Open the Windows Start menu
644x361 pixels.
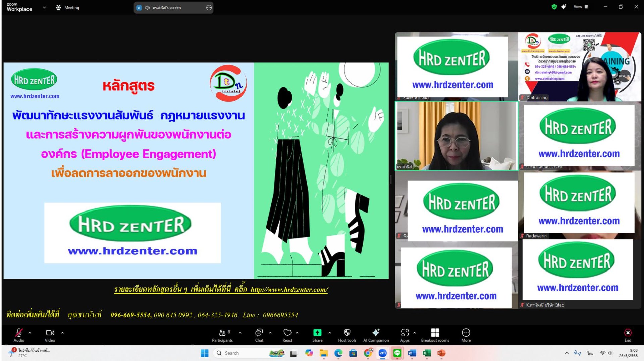(x=205, y=353)
